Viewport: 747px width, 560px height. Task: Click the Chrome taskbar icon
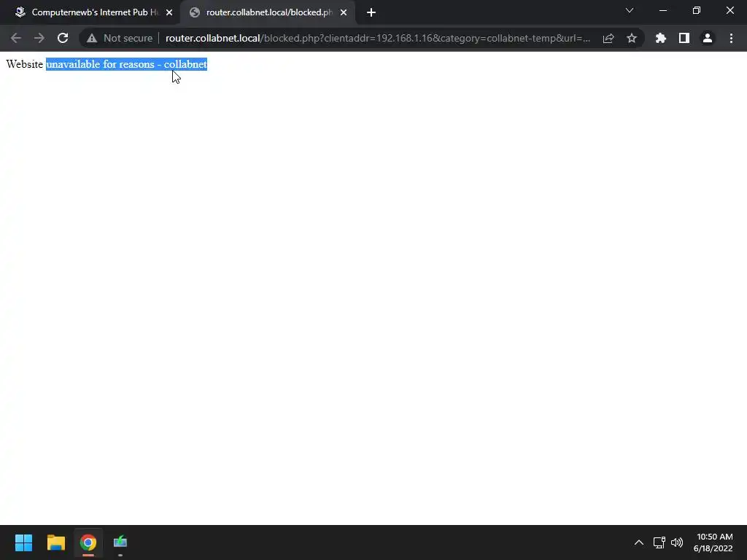pyautogui.click(x=88, y=542)
